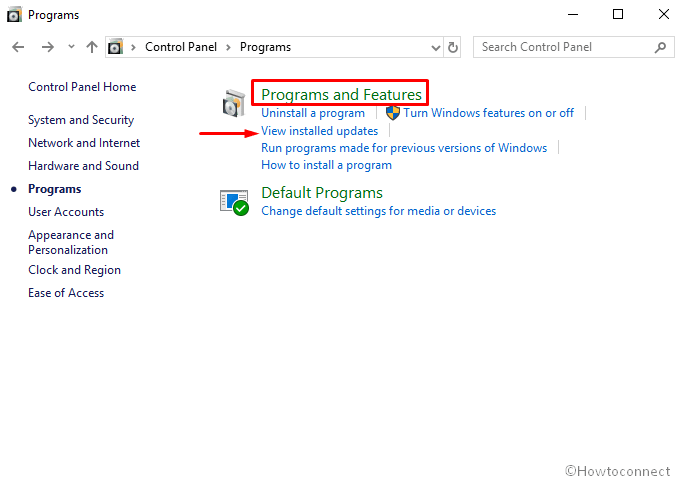Click View installed updates
Viewport: 682px width, 492px height.
point(319,131)
